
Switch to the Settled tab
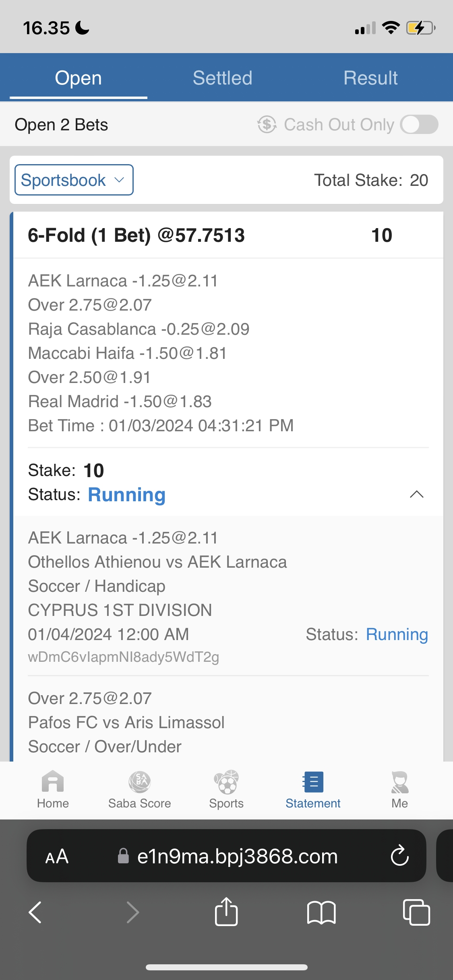[222, 78]
